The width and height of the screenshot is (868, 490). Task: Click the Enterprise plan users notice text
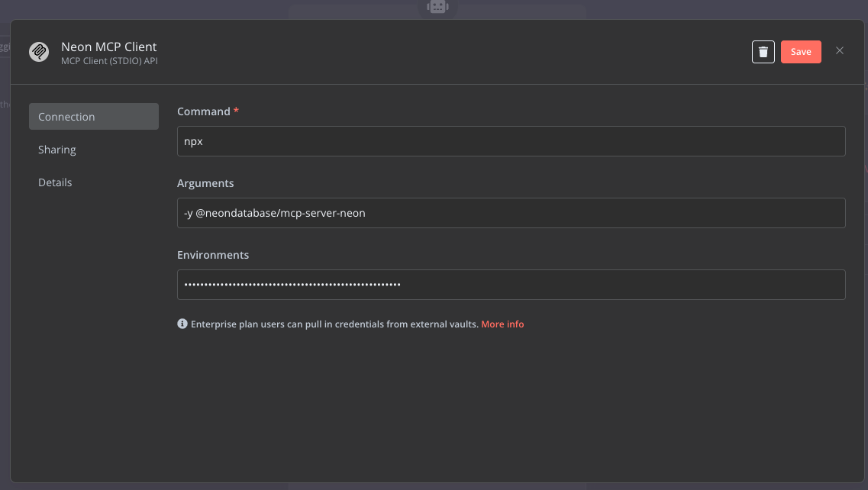pos(334,324)
